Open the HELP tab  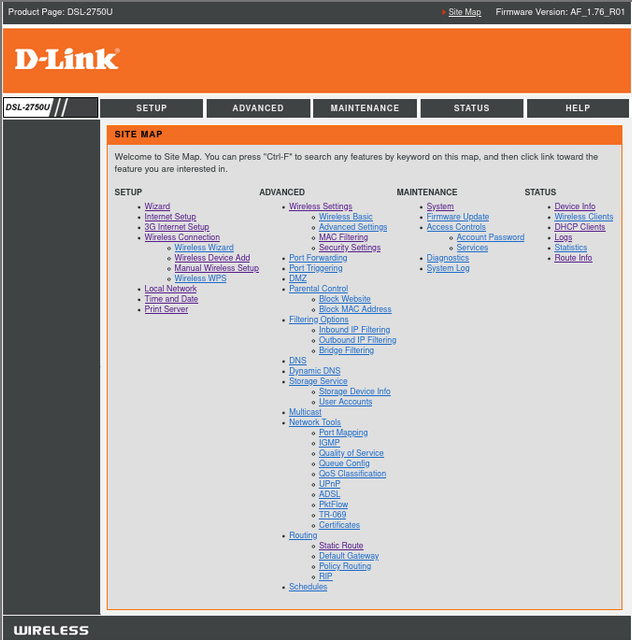pos(578,108)
